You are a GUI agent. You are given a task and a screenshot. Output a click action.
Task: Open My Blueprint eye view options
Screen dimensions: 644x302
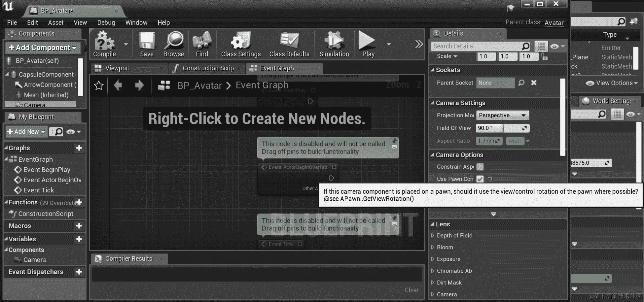74,132
